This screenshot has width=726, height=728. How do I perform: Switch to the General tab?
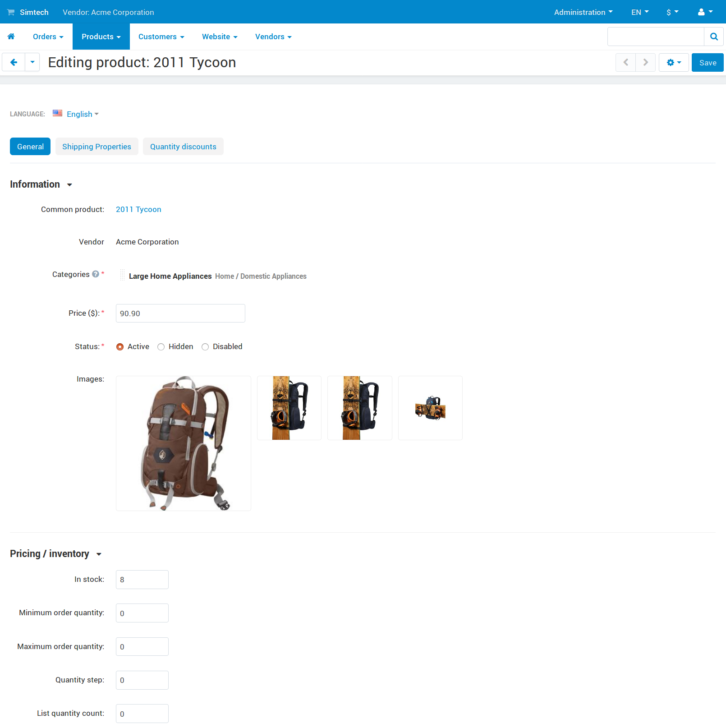pos(30,147)
